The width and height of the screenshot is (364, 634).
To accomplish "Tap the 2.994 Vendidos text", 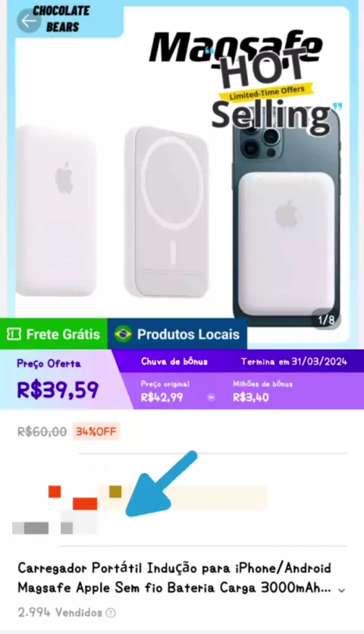I will pyautogui.click(x=60, y=613).
